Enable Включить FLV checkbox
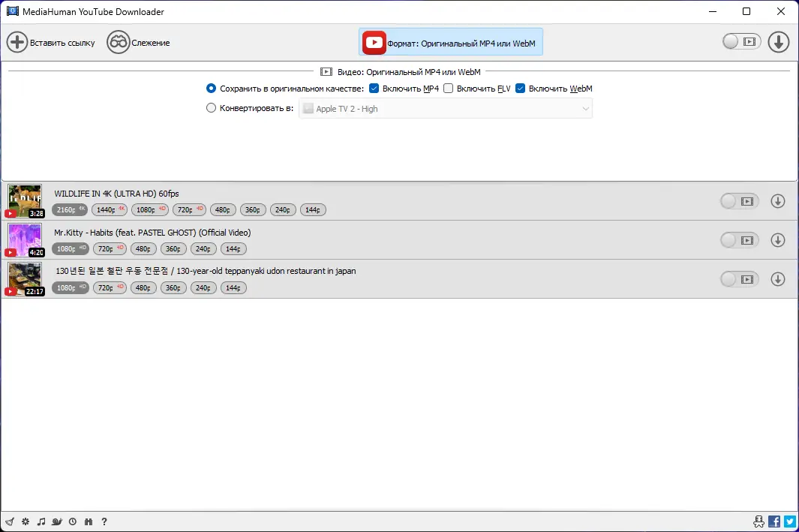The height and width of the screenshot is (532, 799). coord(448,89)
